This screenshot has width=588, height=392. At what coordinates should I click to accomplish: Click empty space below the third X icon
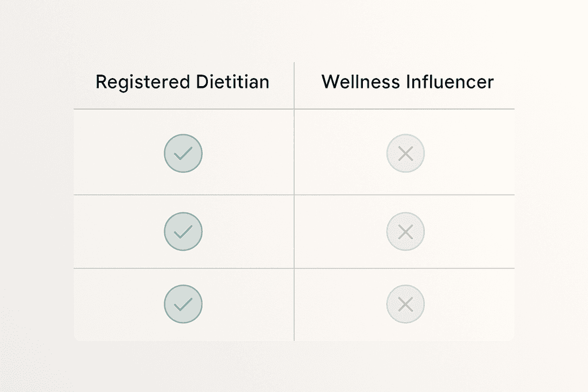[405, 332]
